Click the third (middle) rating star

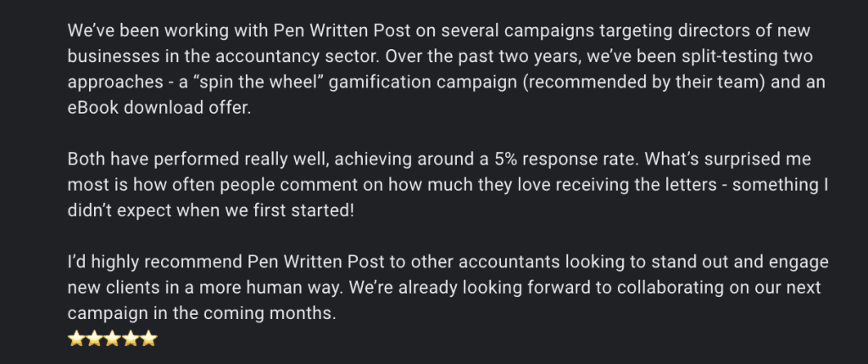click(112, 339)
